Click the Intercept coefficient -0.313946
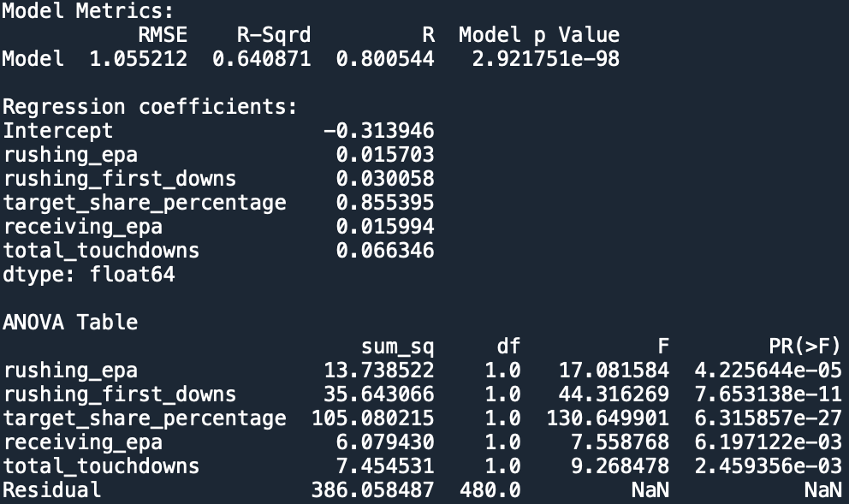The height and width of the screenshot is (504, 849). (378, 131)
